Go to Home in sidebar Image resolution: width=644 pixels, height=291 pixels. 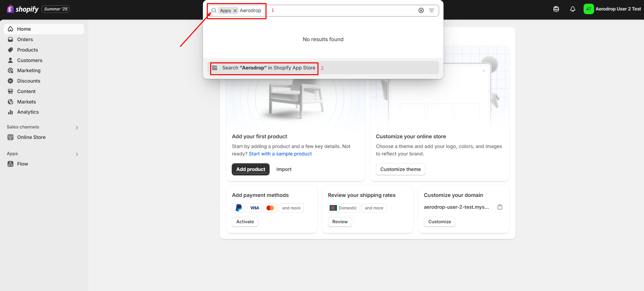coord(44,29)
